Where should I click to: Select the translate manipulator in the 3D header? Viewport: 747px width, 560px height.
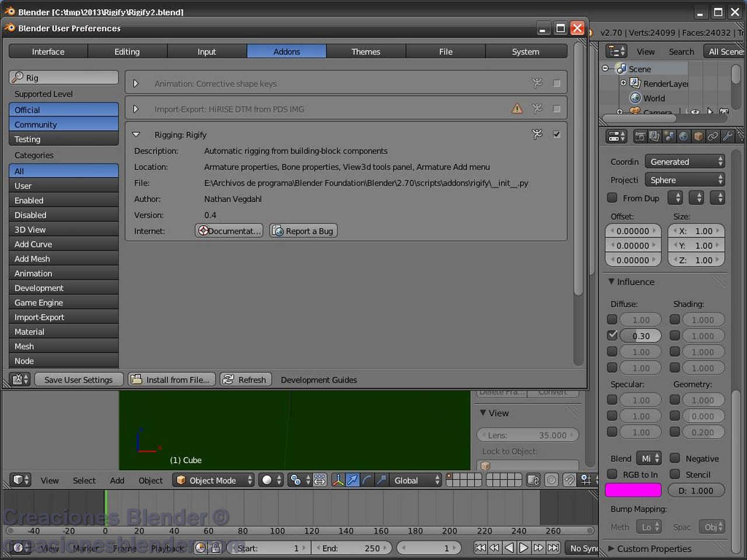click(352, 480)
